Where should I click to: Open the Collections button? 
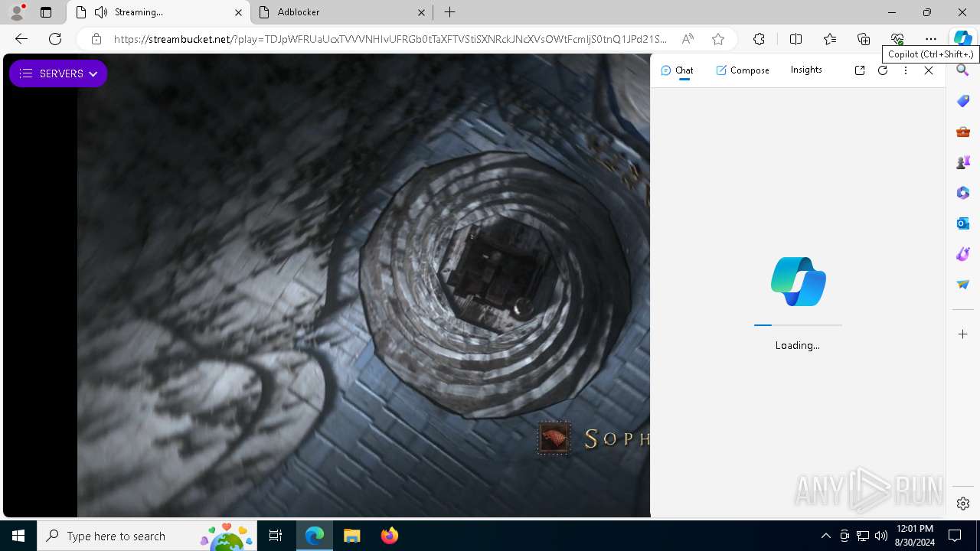coord(864,39)
